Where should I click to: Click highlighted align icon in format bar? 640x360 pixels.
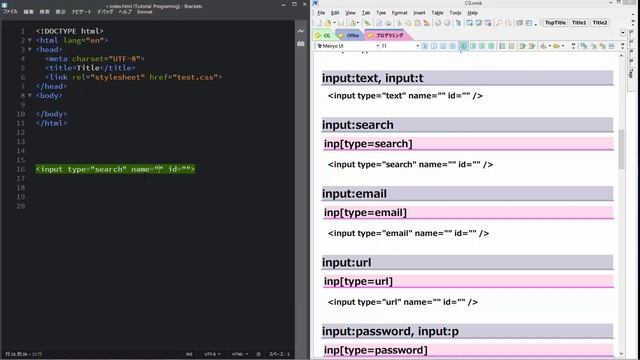coord(463,46)
